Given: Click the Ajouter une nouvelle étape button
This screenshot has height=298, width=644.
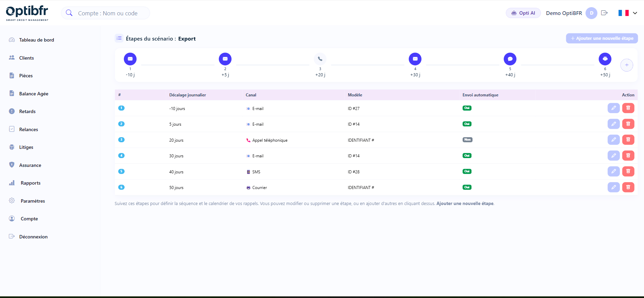Looking at the screenshot, I should pos(601,38).
